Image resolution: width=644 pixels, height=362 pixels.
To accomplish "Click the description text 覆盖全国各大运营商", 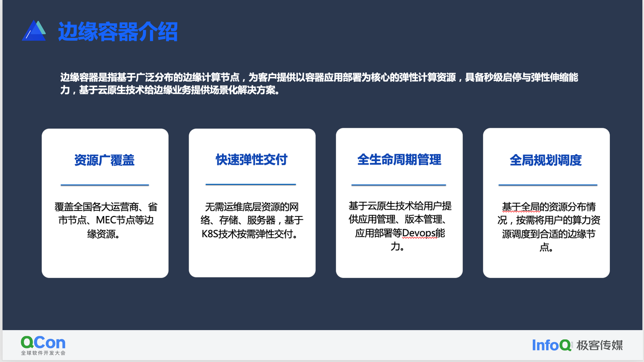I will click(105, 221).
